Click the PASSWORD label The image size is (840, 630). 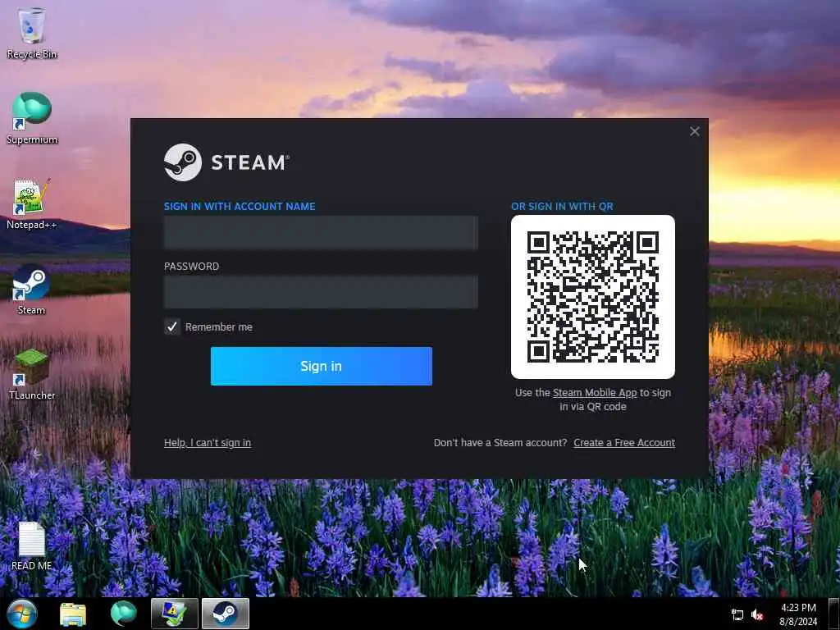(191, 267)
